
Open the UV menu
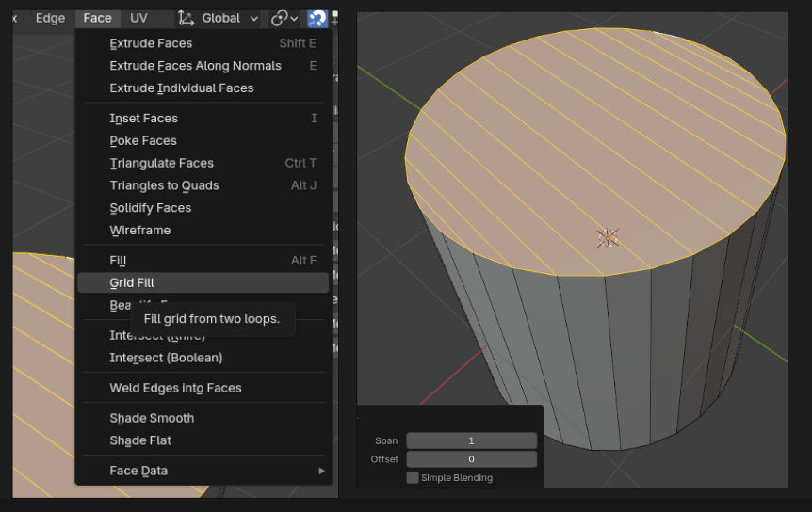(138, 18)
